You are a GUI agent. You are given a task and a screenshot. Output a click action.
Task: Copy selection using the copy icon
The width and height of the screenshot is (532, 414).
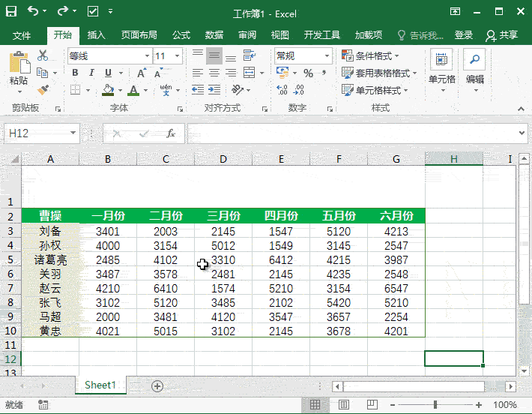43,73
